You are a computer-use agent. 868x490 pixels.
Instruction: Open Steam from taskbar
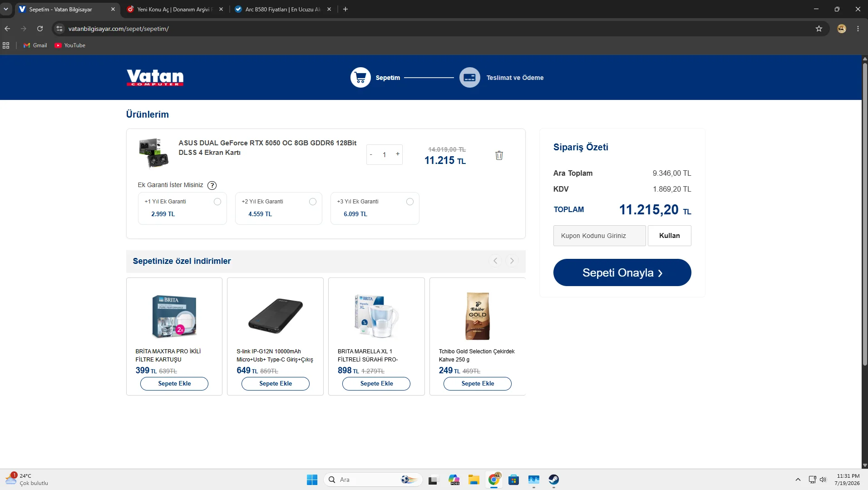(x=553, y=480)
